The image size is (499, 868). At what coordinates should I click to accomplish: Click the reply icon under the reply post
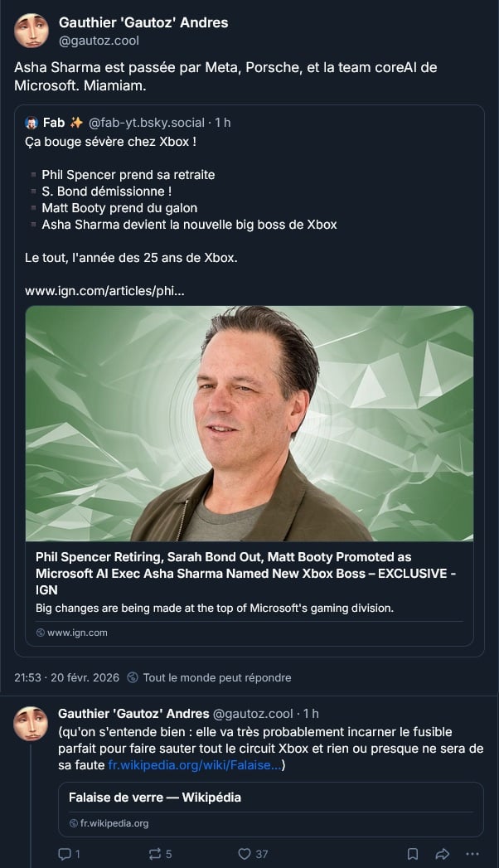[x=65, y=854]
